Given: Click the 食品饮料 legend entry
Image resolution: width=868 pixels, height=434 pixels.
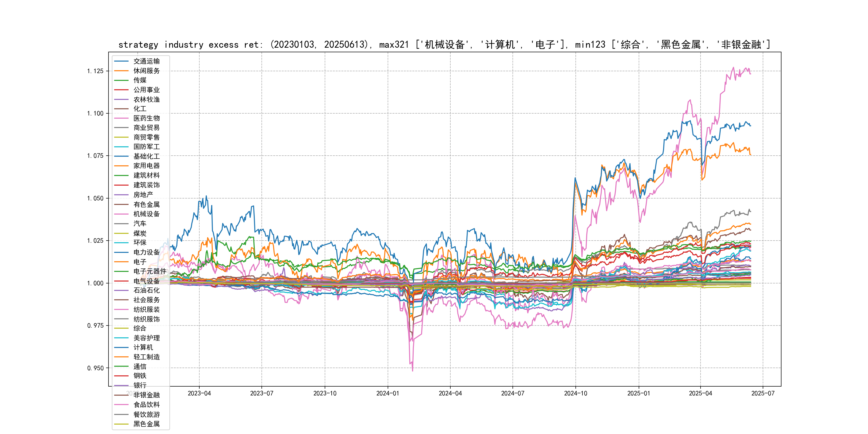Looking at the screenshot, I should [x=146, y=404].
